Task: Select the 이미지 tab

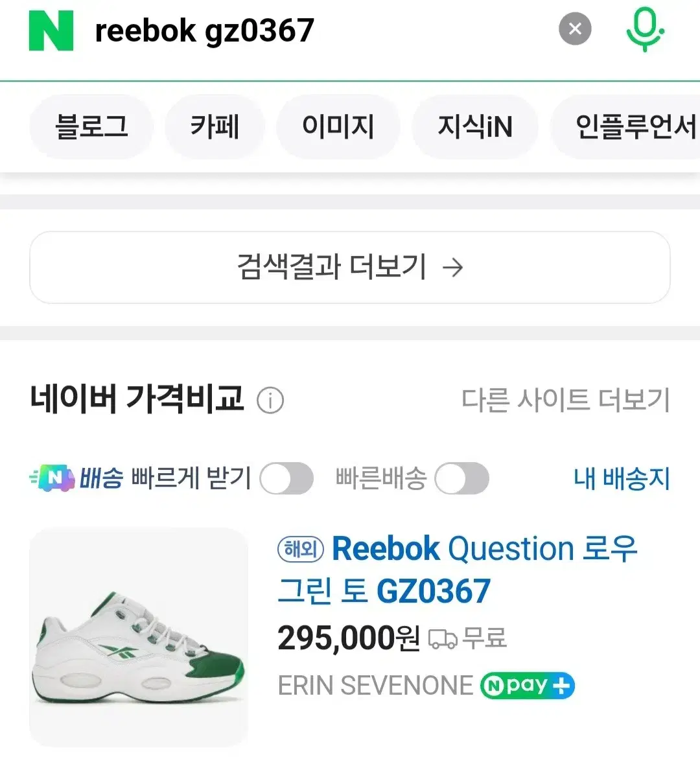Action: coord(338,126)
